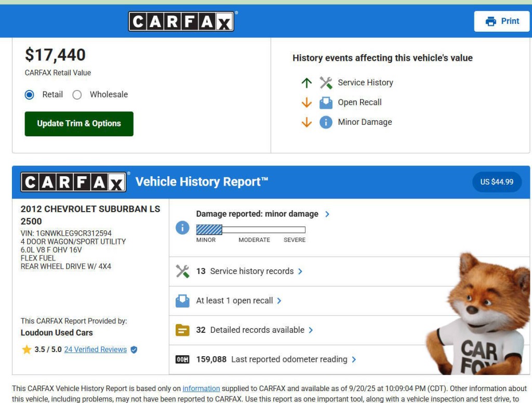
Task: Click the detailed records yellow list icon
Action: (182, 330)
